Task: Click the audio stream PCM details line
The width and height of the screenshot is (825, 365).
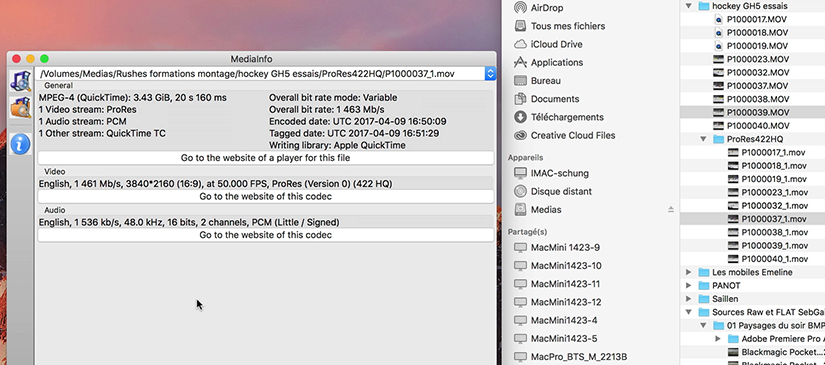Action: (x=189, y=222)
